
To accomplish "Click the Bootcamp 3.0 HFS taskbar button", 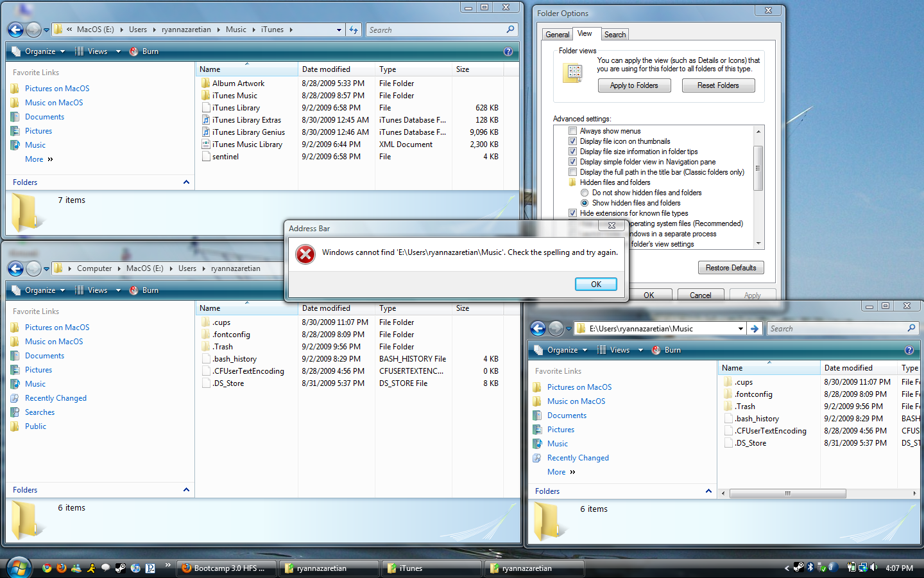I will 226,568.
